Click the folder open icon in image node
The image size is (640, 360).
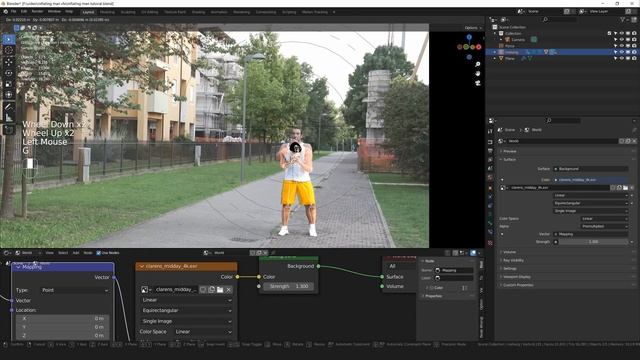(x=220, y=289)
